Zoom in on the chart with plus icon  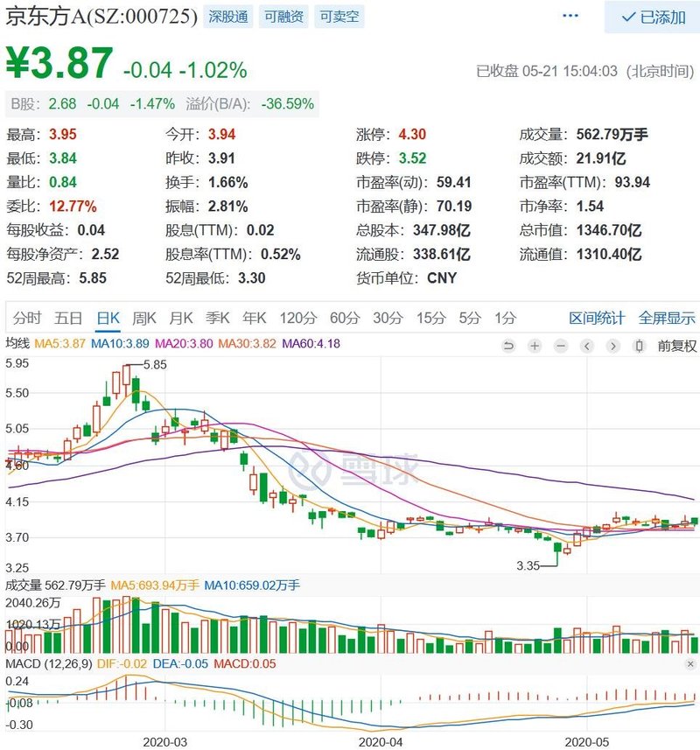(534, 347)
